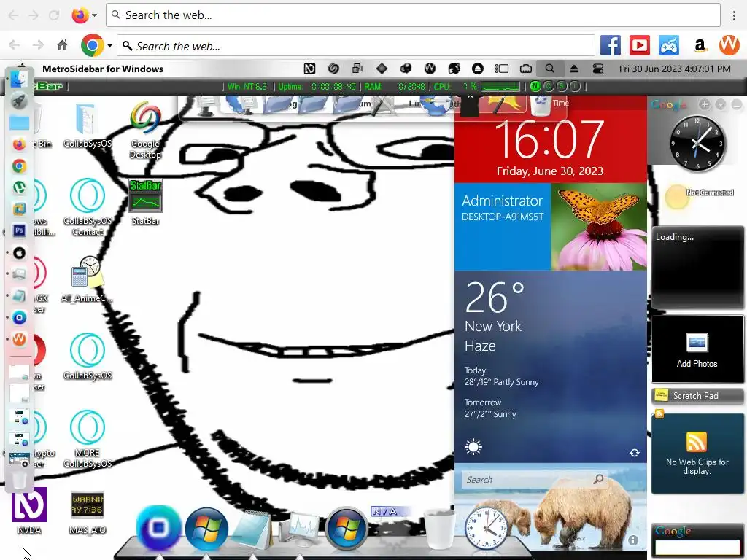The width and height of the screenshot is (747, 560).
Task: Open Photoshop from the left dock
Action: (x=19, y=231)
